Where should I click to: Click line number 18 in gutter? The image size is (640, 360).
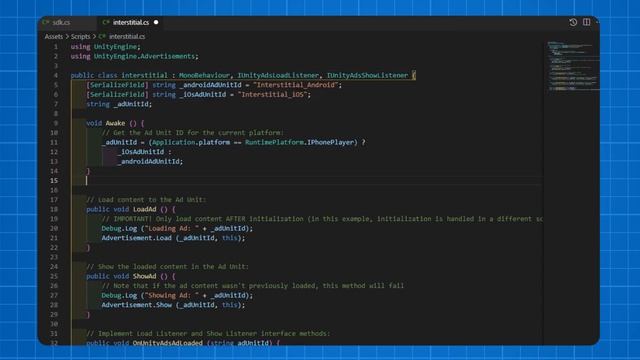[x=54, y=209]
